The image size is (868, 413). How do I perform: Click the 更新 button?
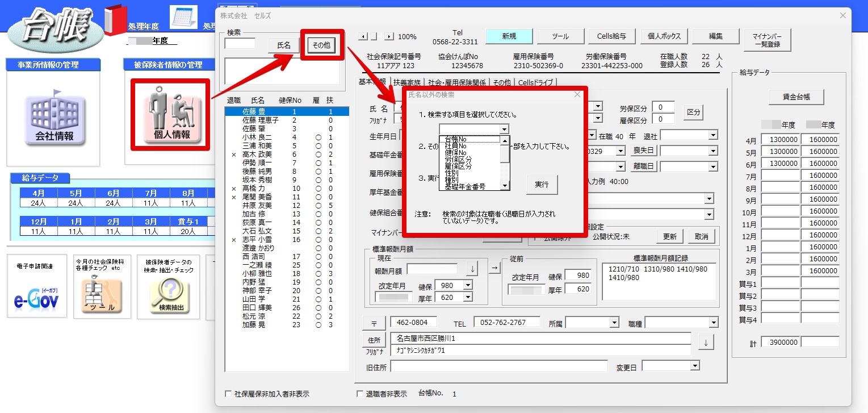[x=670, y=236]
